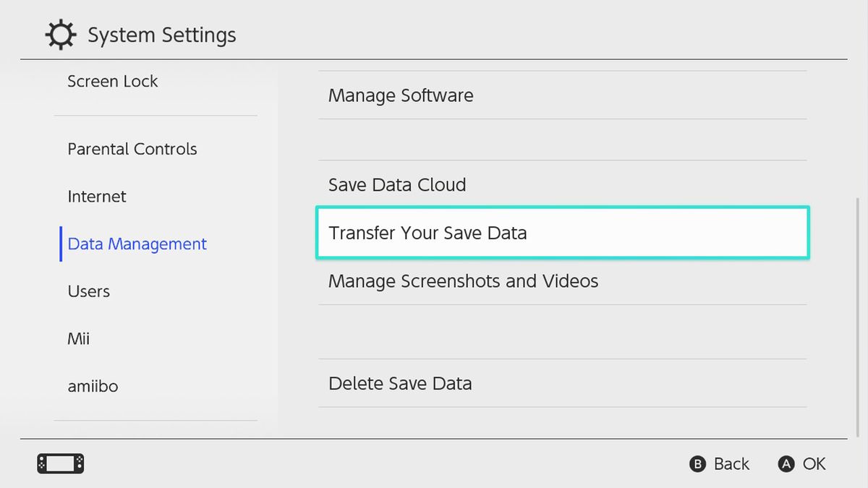Click the OK label at bottom right

pos(814,463)
